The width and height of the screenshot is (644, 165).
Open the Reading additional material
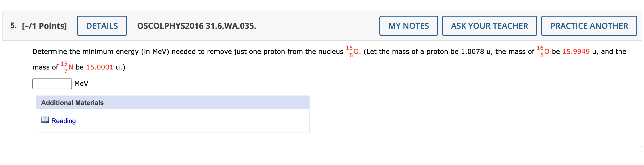point(63,121)
